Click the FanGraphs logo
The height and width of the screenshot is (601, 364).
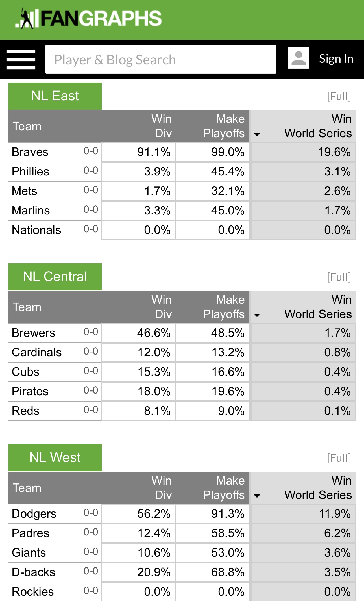coord(88,19)
